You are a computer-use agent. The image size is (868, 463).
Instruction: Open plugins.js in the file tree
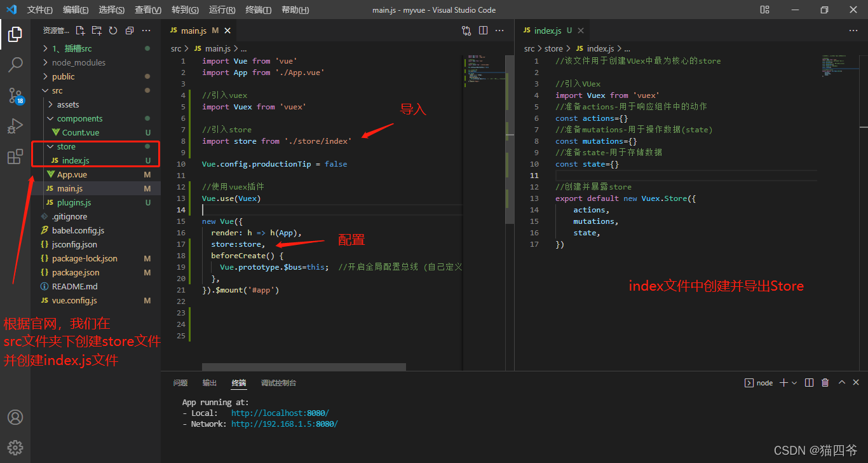pyautogui.click(x=95, y=202)
